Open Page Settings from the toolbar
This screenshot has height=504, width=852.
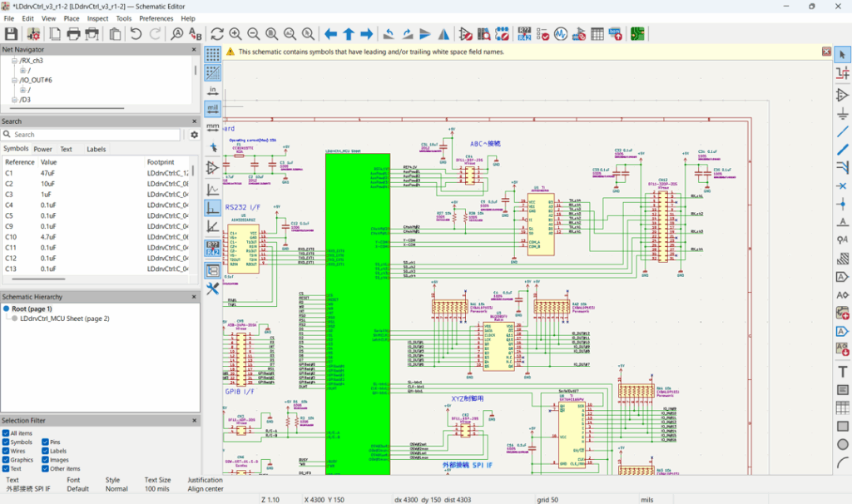point(55,33)
